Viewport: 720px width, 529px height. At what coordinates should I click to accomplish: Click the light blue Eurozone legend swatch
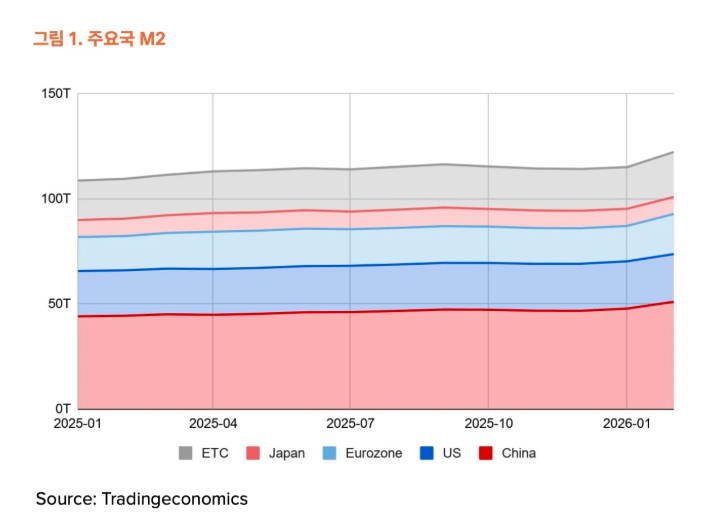330,453
